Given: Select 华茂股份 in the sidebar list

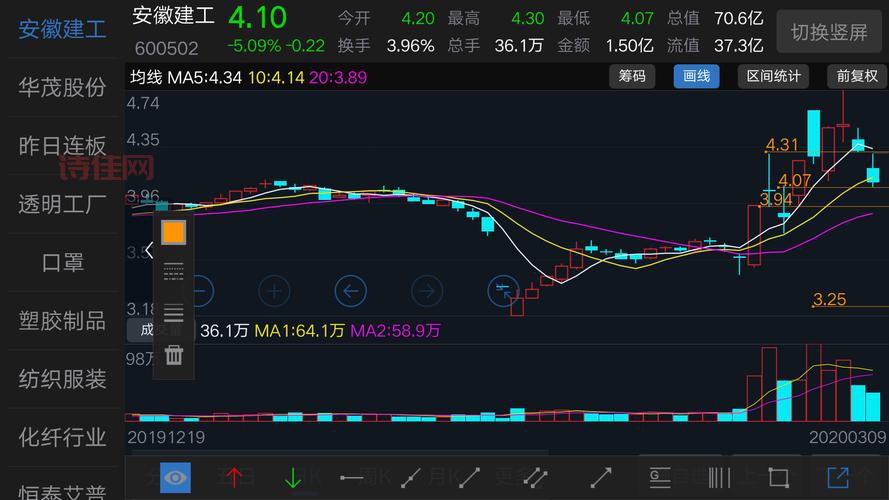Looking at the screenshot, I should [62, 87].
